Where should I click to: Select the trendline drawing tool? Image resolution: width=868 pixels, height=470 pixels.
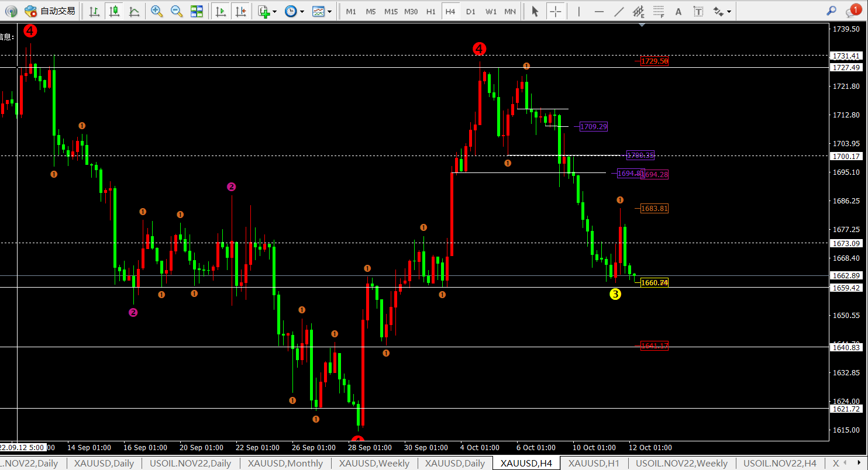[x=619, y=11]
